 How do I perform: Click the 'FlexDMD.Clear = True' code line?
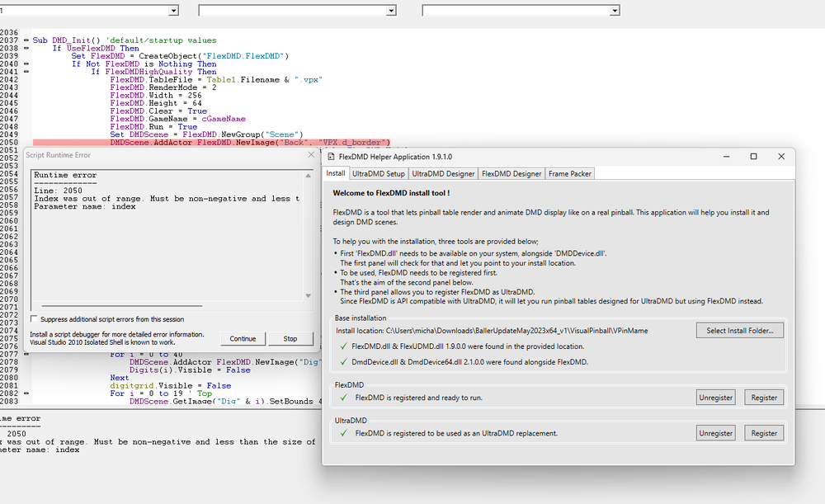(x=158, y=111)
